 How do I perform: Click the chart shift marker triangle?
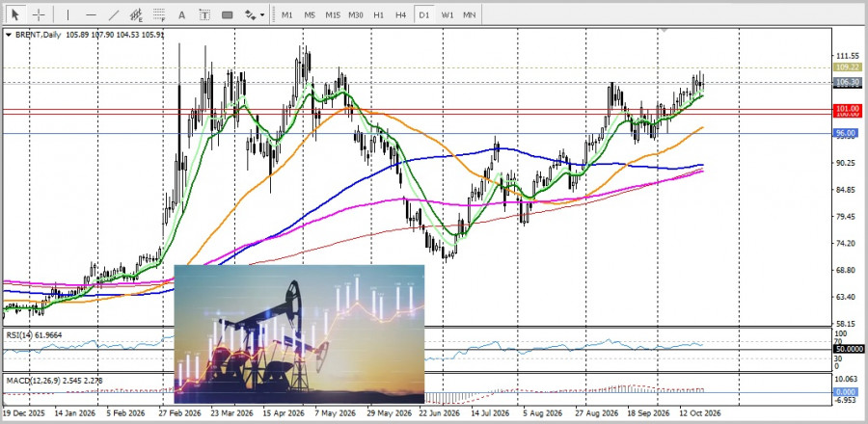coord(665,29)
